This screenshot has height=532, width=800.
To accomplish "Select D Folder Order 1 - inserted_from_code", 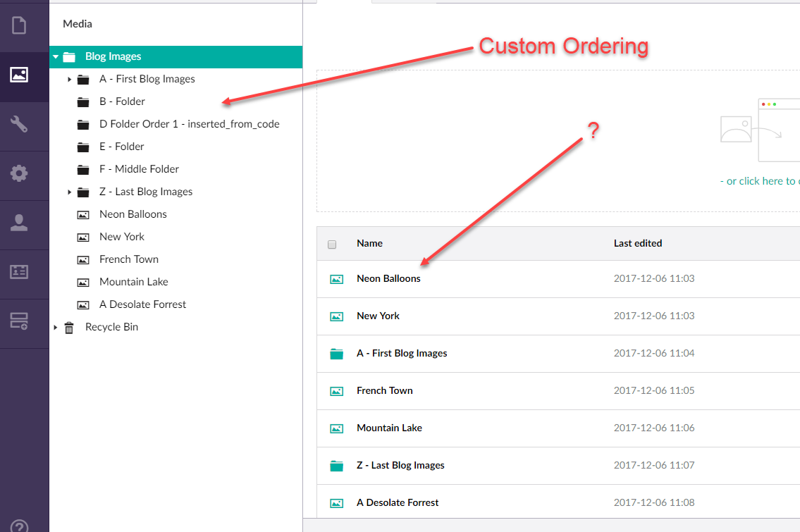I will click(x=190, y=123).
